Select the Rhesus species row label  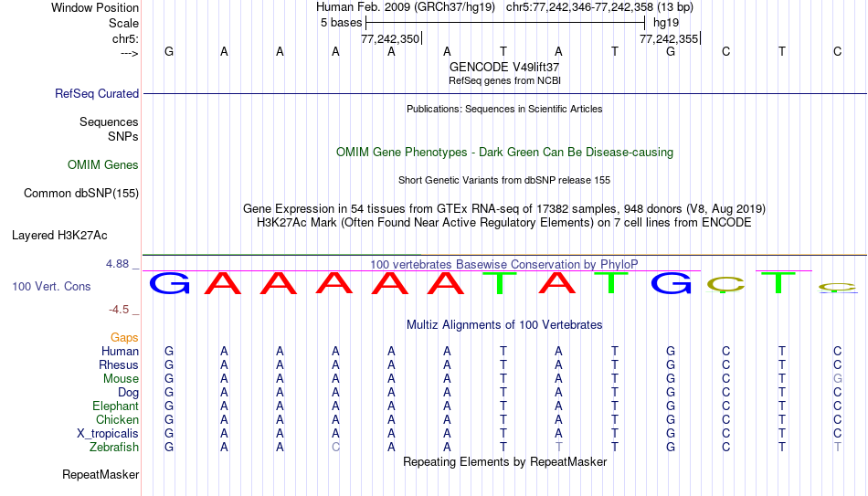point(119,364)
